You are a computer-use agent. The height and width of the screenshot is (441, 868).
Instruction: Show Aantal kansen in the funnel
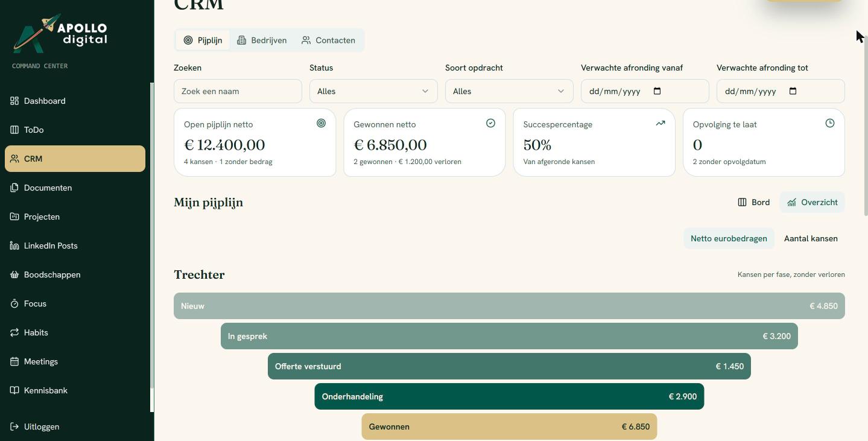click(x=811, y=238)
